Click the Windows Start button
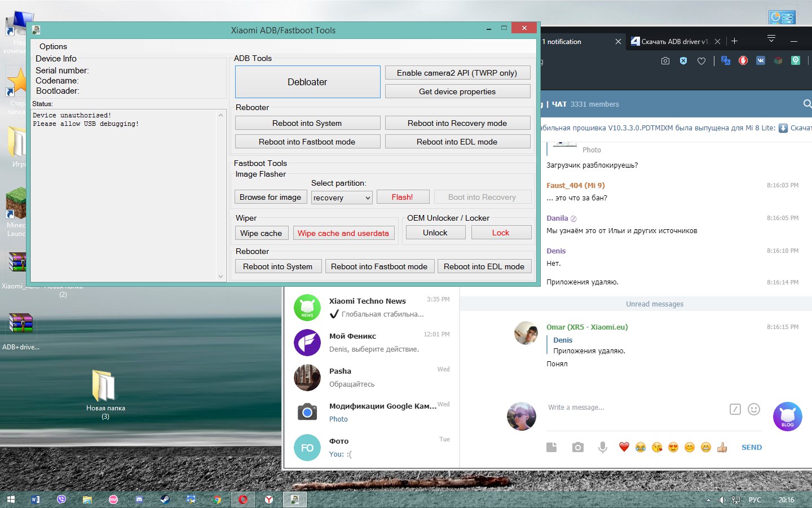 (x=10, y=500)
